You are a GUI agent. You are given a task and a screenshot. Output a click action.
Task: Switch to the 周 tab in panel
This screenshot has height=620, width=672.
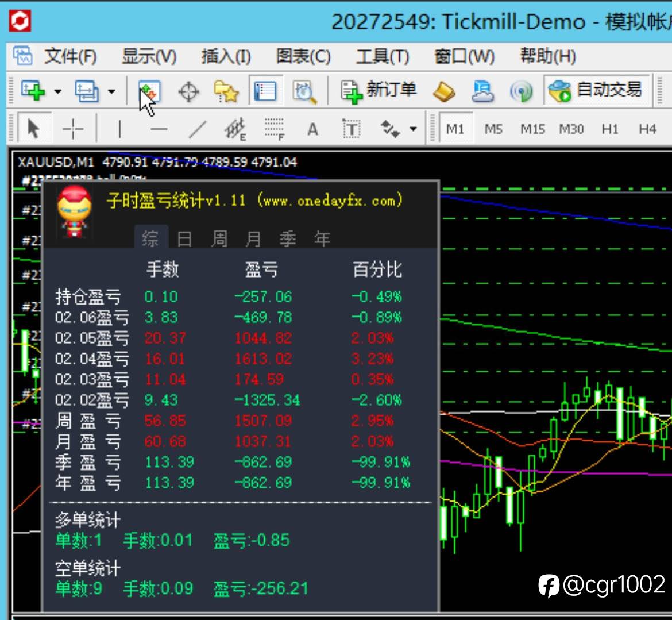tap(219, 238)
